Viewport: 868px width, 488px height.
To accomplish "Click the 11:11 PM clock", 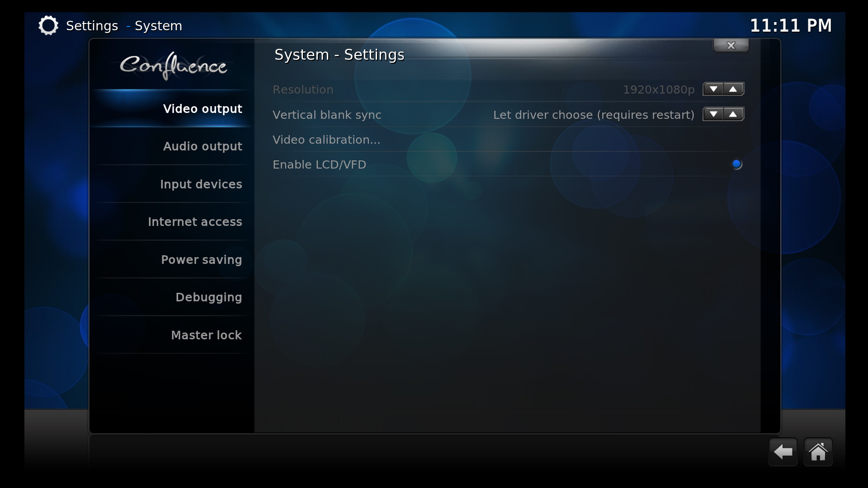I will click(x=791, y=25).
